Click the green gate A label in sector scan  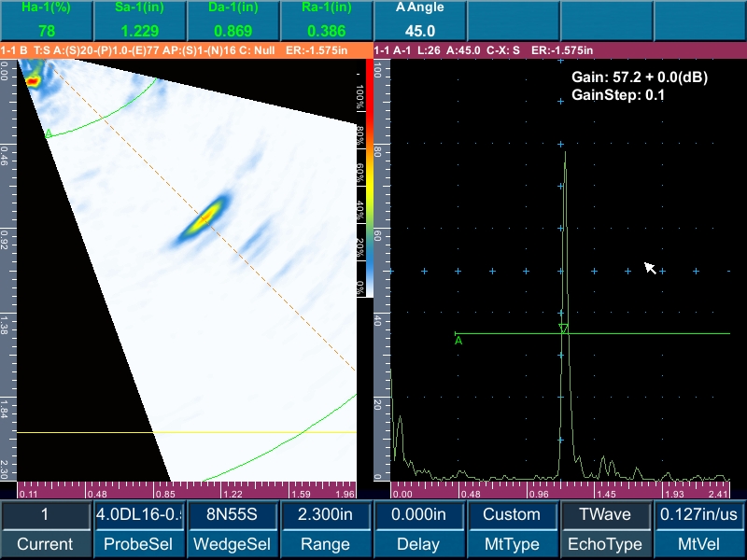pyautogui.click(x=48, y=133)
